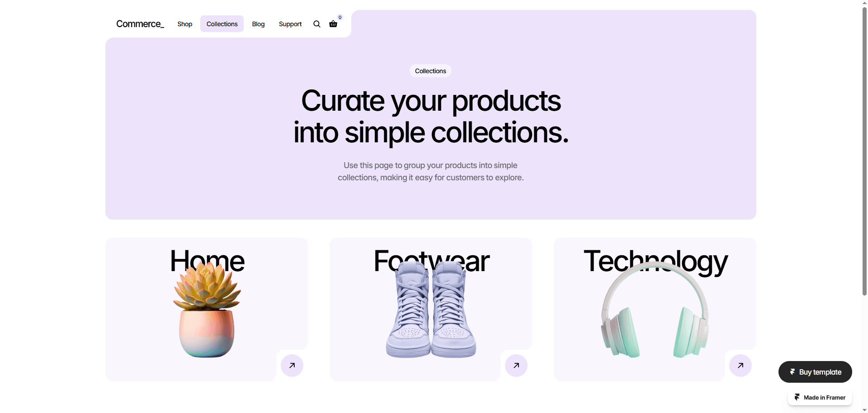The image size is (868, 413).
Task: Click the Commerce_ logo
Action: [140, 24]
